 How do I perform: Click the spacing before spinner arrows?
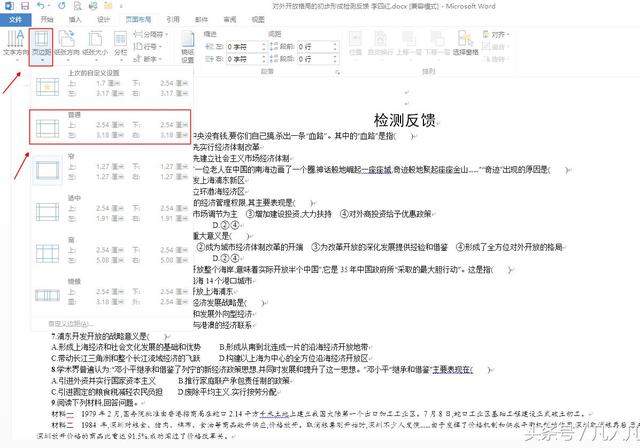point(335,47)
